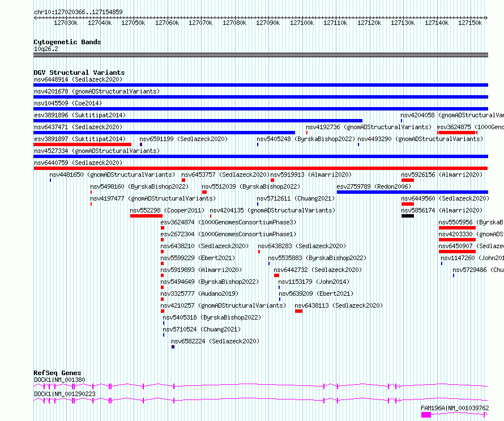The width and height of the screenshot is (504, 421).
Task: Click the nsv6442732 (Sedlazeck2020) label
Action: coord(318,270)
